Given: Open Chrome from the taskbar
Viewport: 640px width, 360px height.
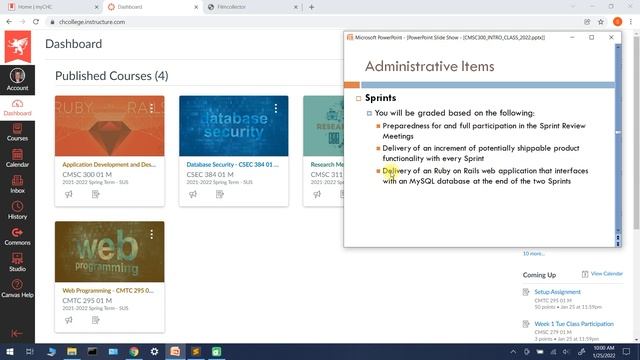Looking at the screenshot, I should (x=134, y=351).
